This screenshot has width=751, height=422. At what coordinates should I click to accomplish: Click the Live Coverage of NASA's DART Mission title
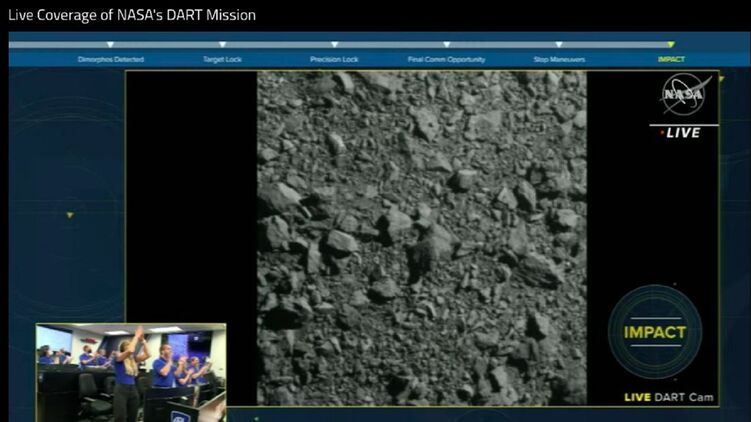coord(132,15)
